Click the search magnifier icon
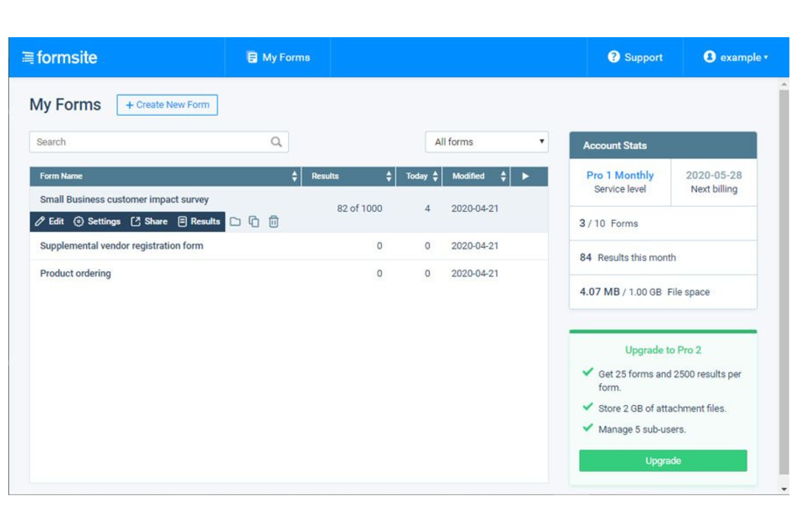Viewport: 798px width, 532px height. click(276, 142)
